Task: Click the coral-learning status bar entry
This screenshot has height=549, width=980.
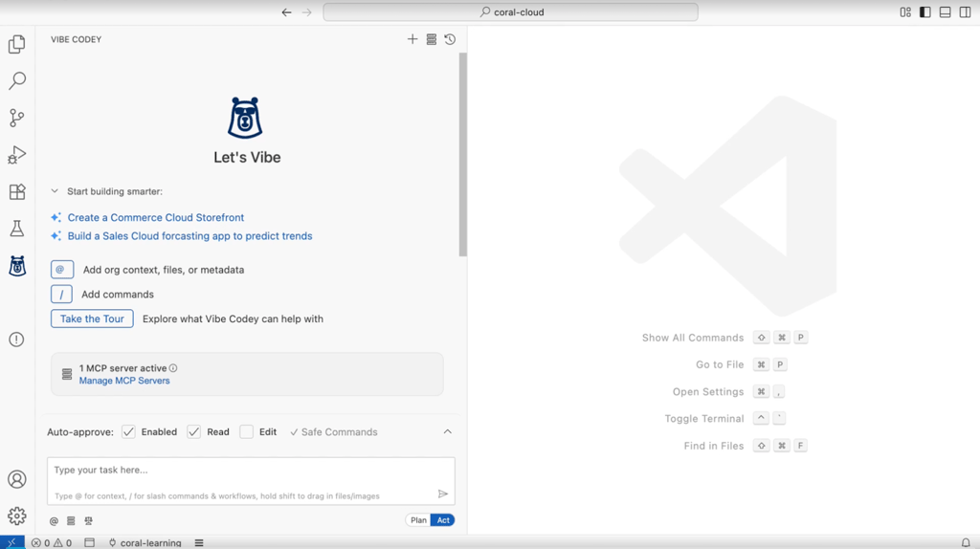Action: pyautogui.click(x=145, y=542)
